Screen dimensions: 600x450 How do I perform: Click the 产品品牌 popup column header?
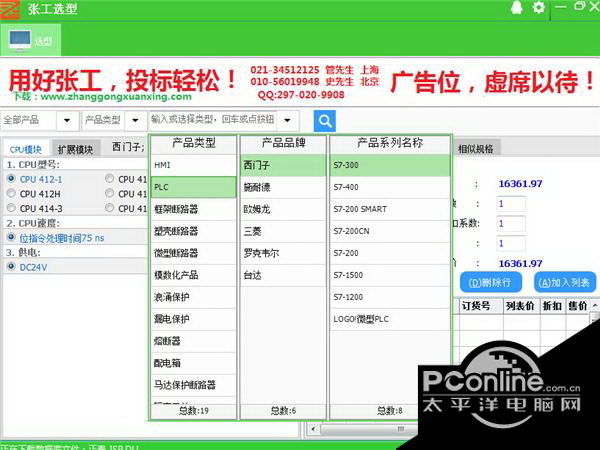click(x=283, y=144)
